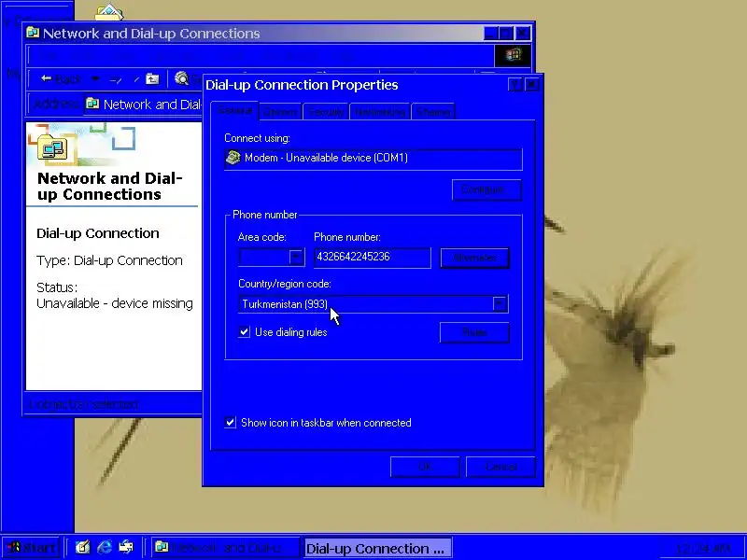Image resolution: width=747 pixels, height=560 pixels.
Task: Click the Alternates button
Action: point(474,258)
